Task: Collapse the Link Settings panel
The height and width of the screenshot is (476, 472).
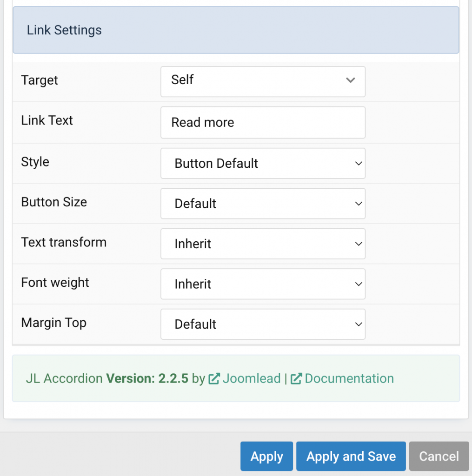Action: coord(236,30)
